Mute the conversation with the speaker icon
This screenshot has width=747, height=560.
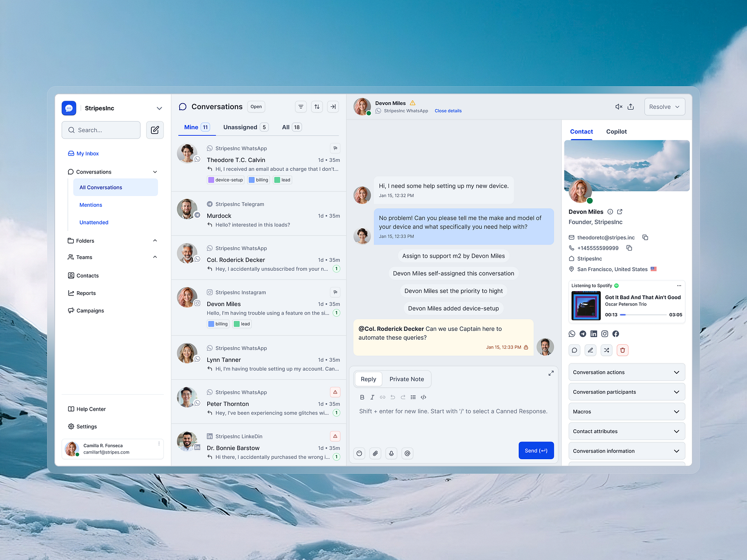tap(619, 106)
